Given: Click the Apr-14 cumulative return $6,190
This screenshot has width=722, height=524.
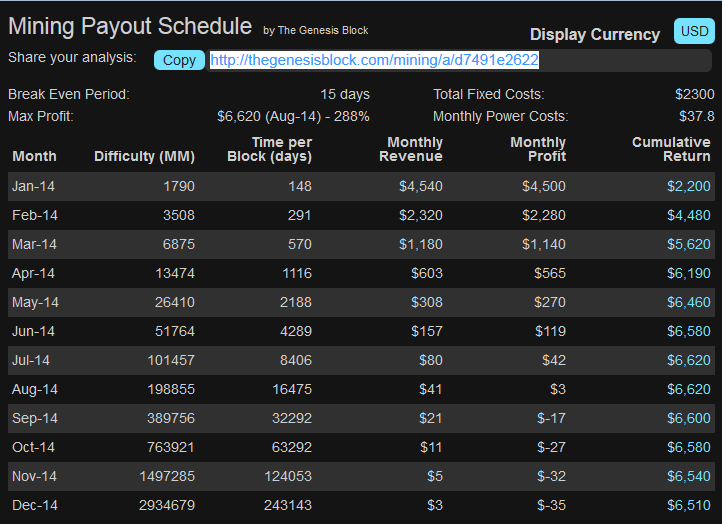Looking at the screenshot, I should click(x=689, y=273).
